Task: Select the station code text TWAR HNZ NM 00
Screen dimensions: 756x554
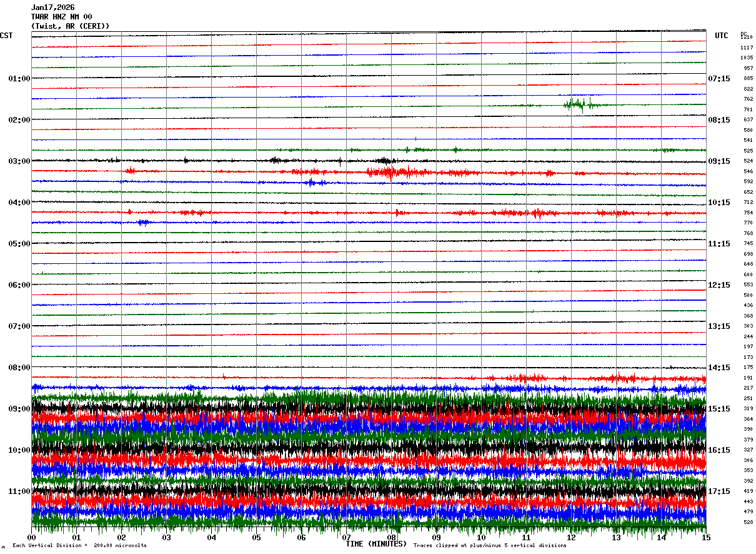Action: pyautogui.click(x=61, y=17)
